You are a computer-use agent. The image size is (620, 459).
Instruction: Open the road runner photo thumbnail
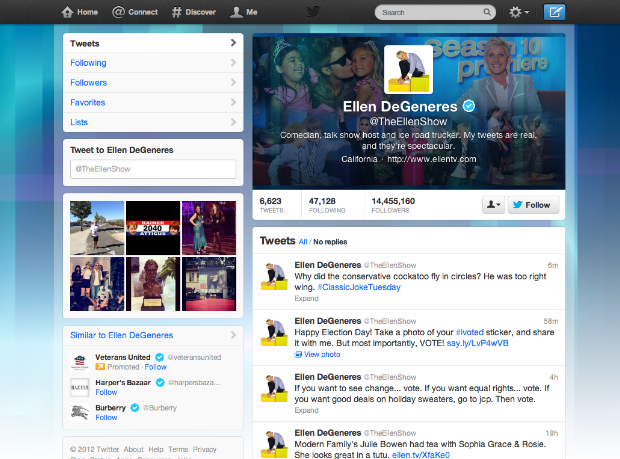97,228
